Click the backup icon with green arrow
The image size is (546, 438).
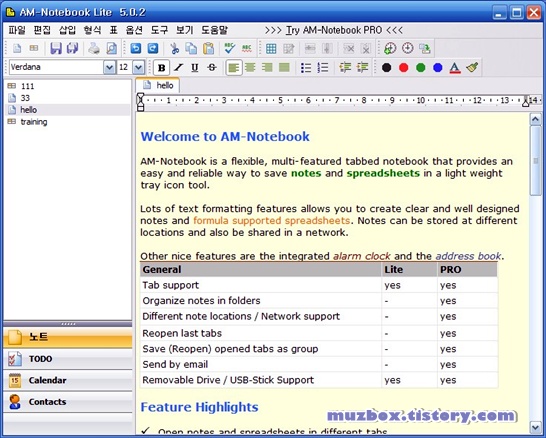click(425, 48)
